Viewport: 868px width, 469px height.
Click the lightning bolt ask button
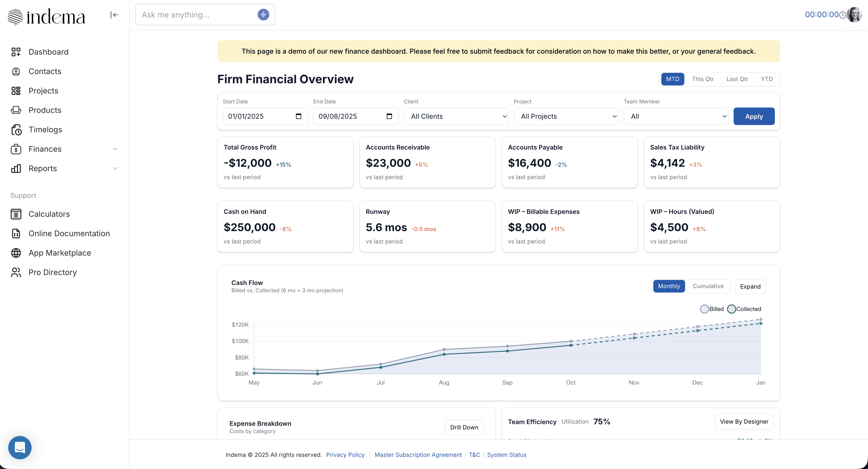coord(263,15)
